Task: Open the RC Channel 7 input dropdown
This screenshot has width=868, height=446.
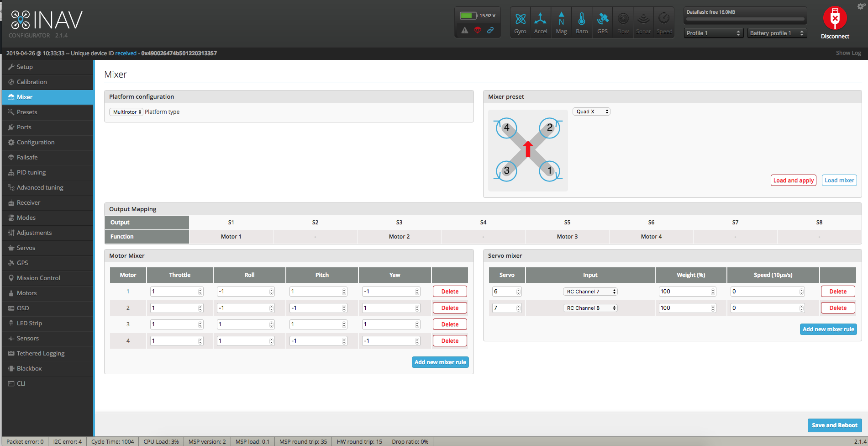Action: click(590, 291)
